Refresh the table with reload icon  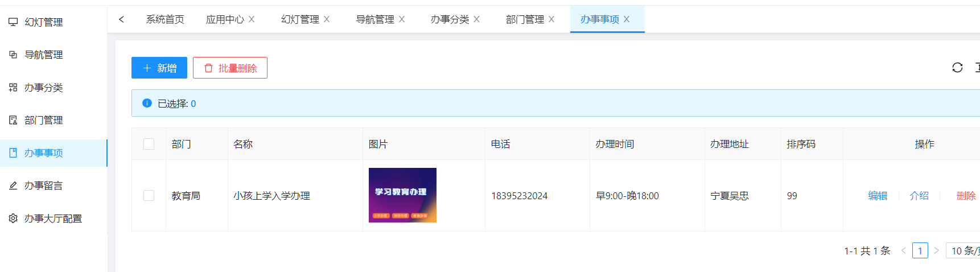tap(957, 68)
